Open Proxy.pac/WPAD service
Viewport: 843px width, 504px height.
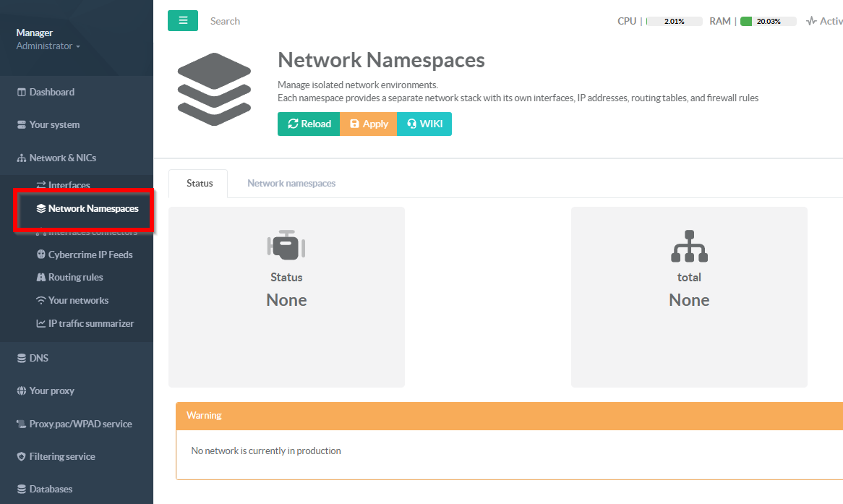(x=80, y=424)
